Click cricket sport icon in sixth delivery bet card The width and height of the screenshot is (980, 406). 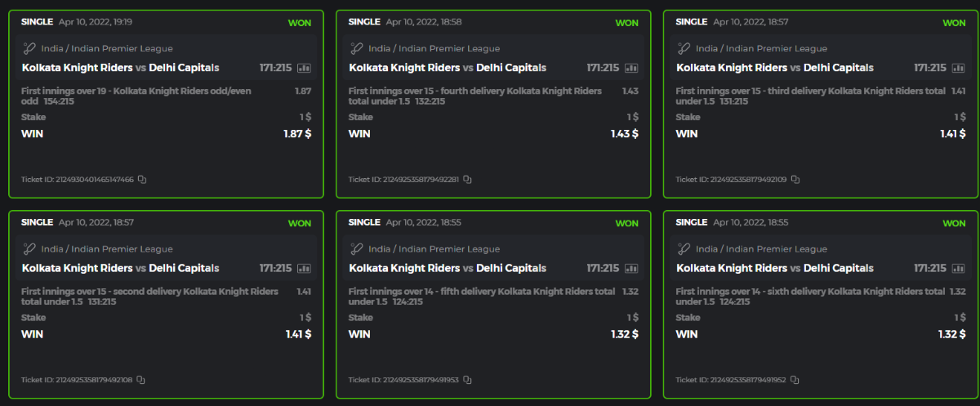click(684, 249)
